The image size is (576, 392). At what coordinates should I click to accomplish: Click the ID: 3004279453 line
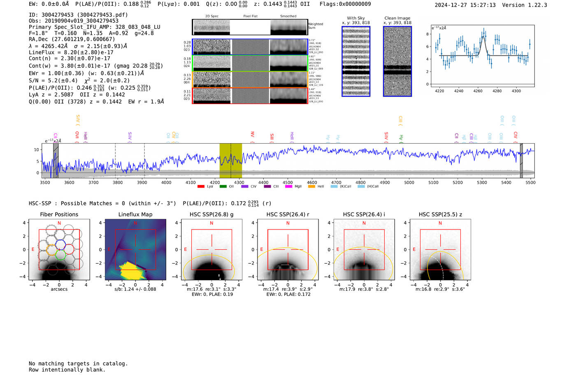pyautogui.click(x=78, y=15)
